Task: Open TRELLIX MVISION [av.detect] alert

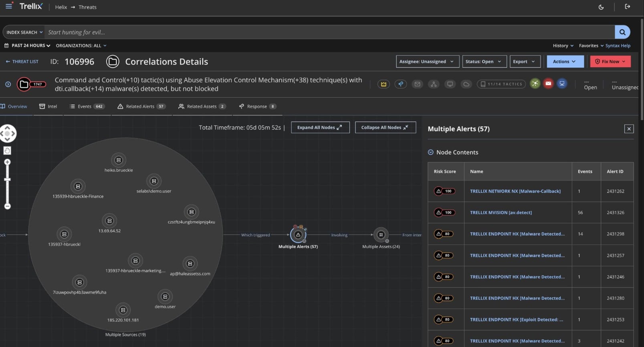Action: [x=501, y=213]
